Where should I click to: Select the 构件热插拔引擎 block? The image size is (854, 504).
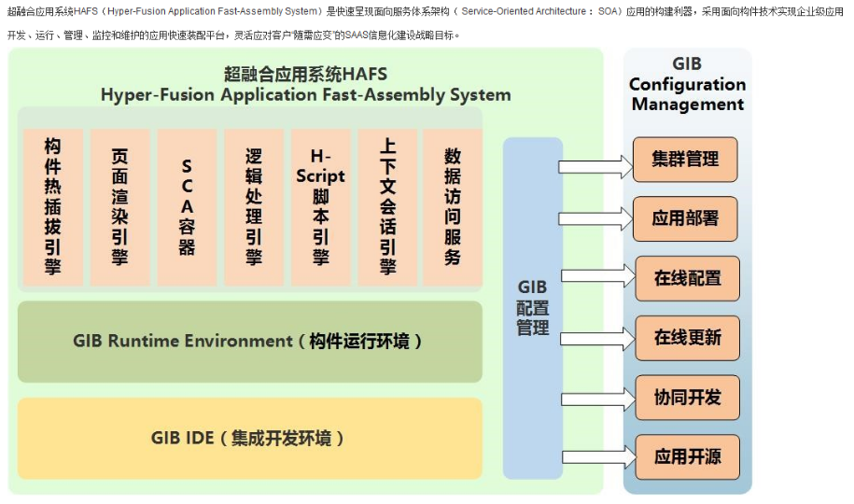click(x=53, y=207)
